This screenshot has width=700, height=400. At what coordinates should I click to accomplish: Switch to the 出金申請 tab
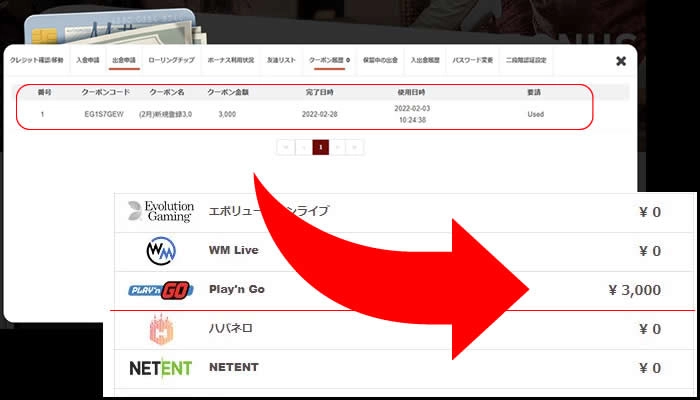pos(124,61)
